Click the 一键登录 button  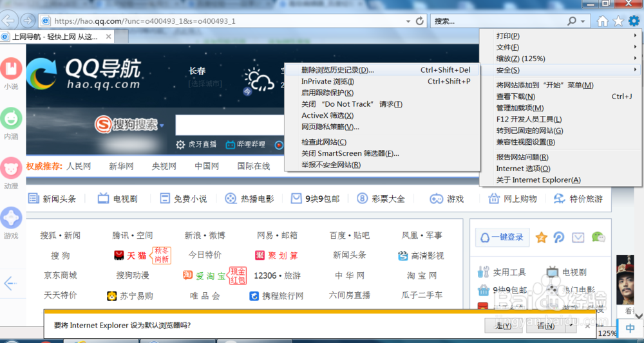point(502,237)
